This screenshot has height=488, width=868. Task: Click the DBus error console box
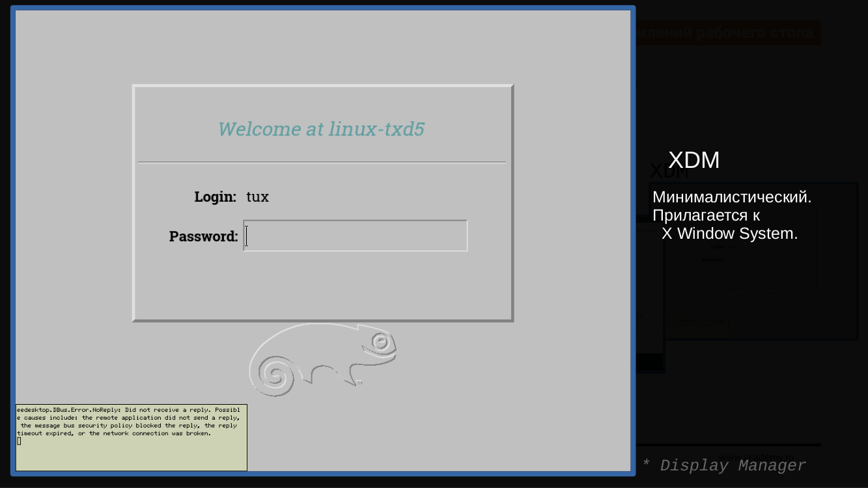tap(132, 437)
